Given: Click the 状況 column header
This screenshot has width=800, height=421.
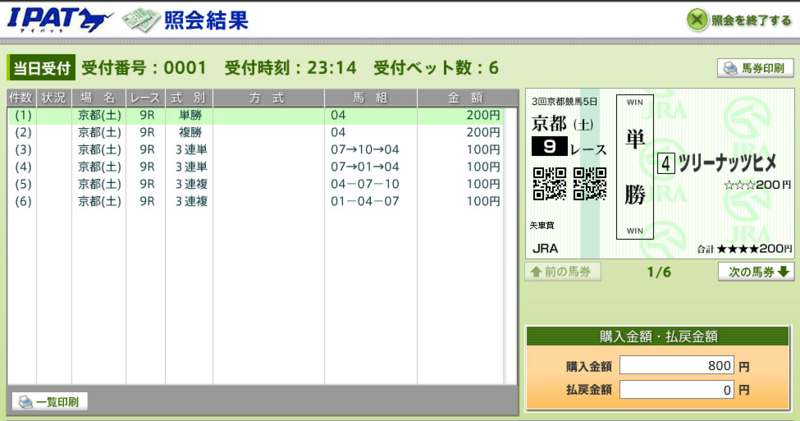Looking at the screenshot, I should (54, 98).
